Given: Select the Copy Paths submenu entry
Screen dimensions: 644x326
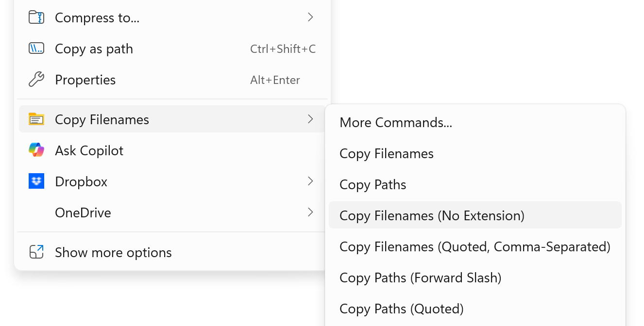Looking at the screenshot, I should pos(373,184).
